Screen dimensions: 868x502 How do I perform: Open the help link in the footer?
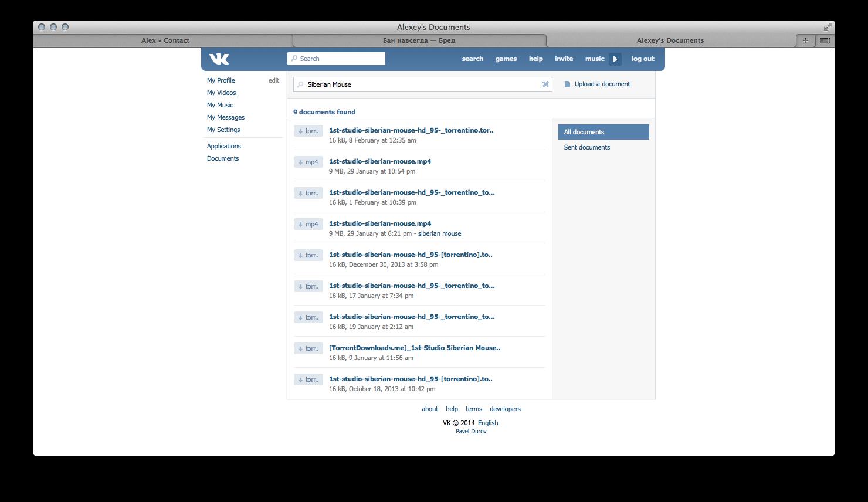click(452, 409)
